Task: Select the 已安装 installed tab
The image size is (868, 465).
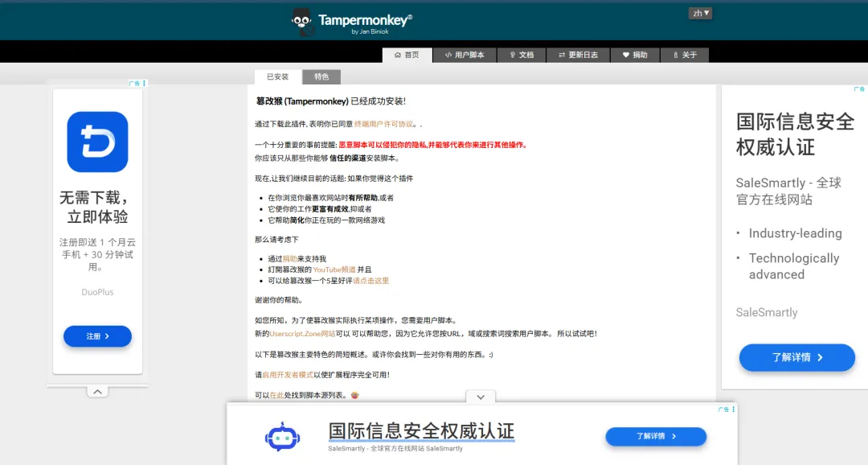Action: pos(278,77)
